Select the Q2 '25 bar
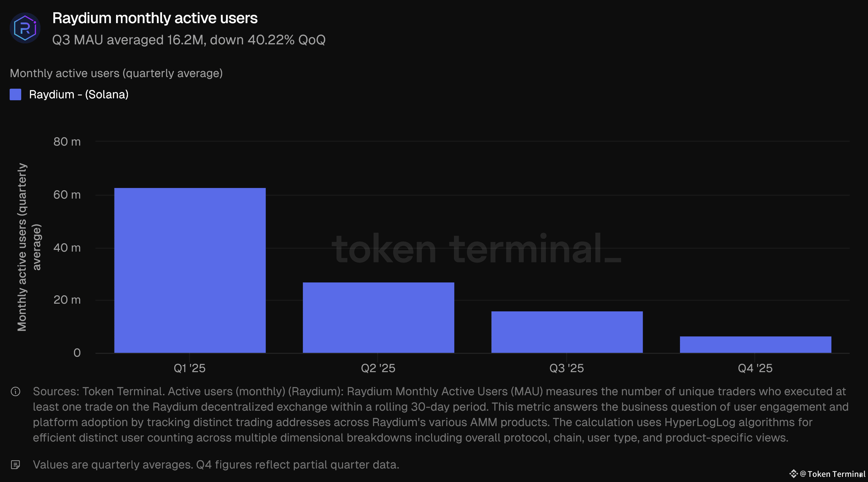 pos(378,317)
